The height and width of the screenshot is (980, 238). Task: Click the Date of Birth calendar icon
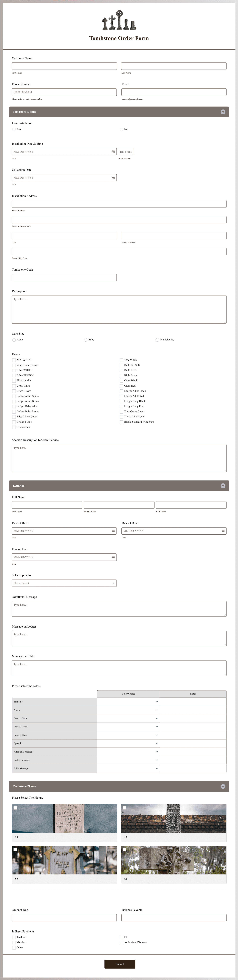click(x=113, y=531)
